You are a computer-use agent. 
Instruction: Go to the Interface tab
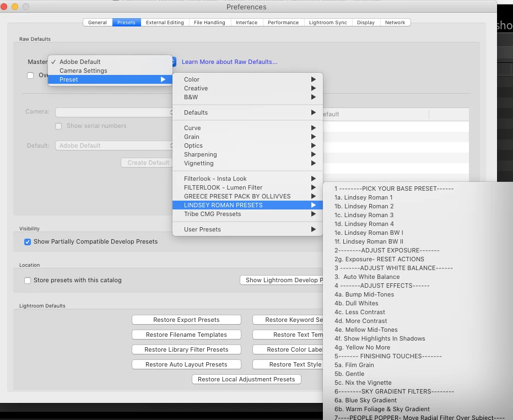tap(247, 22)
